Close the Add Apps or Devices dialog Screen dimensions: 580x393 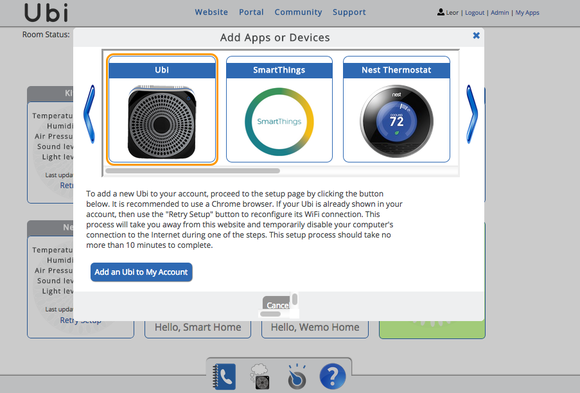[476, 35]
